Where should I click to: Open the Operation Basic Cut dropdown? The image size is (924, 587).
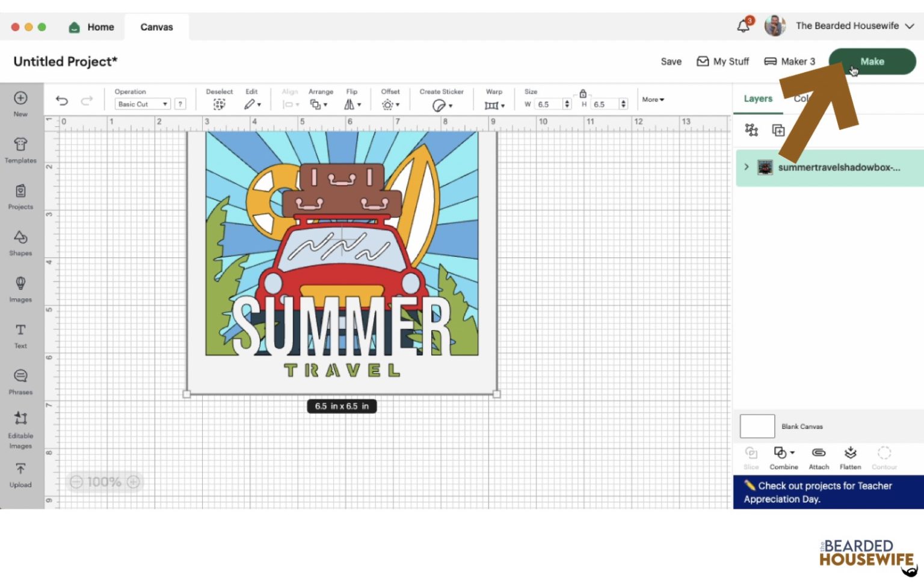pos(143,104)
